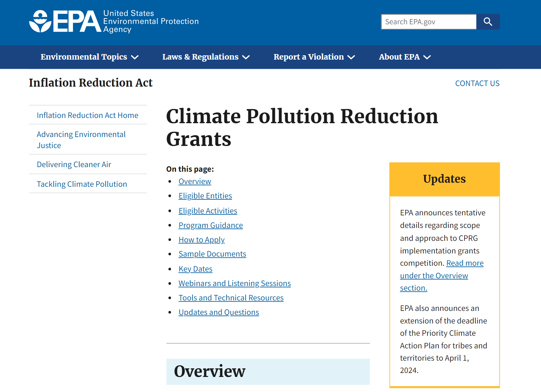This screenshot has height=392, width=541.
Task: Click into the Search EPA.gov field
Action: 428,22
